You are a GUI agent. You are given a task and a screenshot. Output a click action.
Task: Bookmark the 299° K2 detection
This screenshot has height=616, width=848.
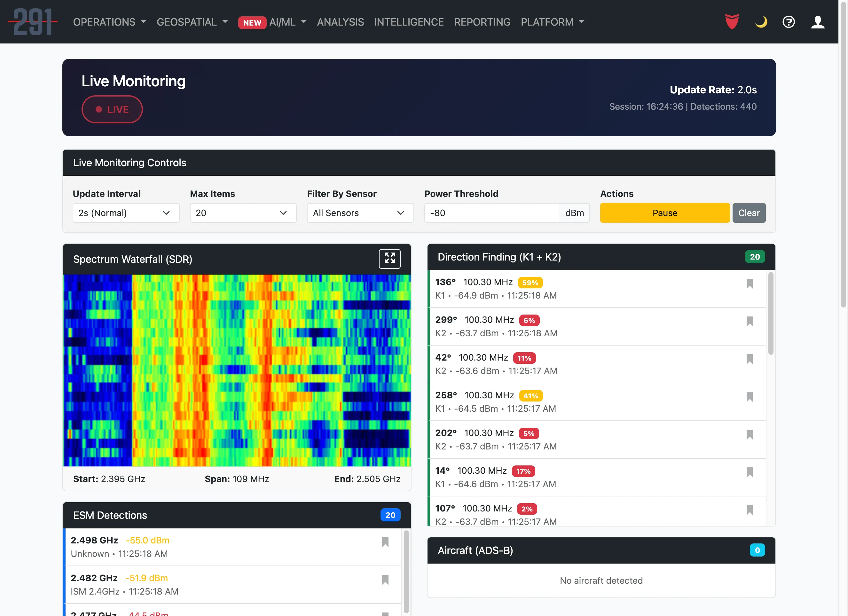[750, 322]
